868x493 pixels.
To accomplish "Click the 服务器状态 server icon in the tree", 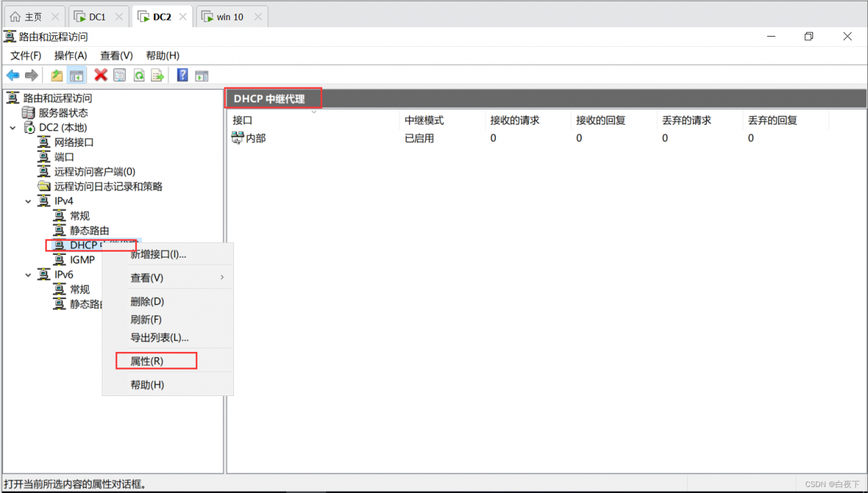I will [x=28, y=113].
